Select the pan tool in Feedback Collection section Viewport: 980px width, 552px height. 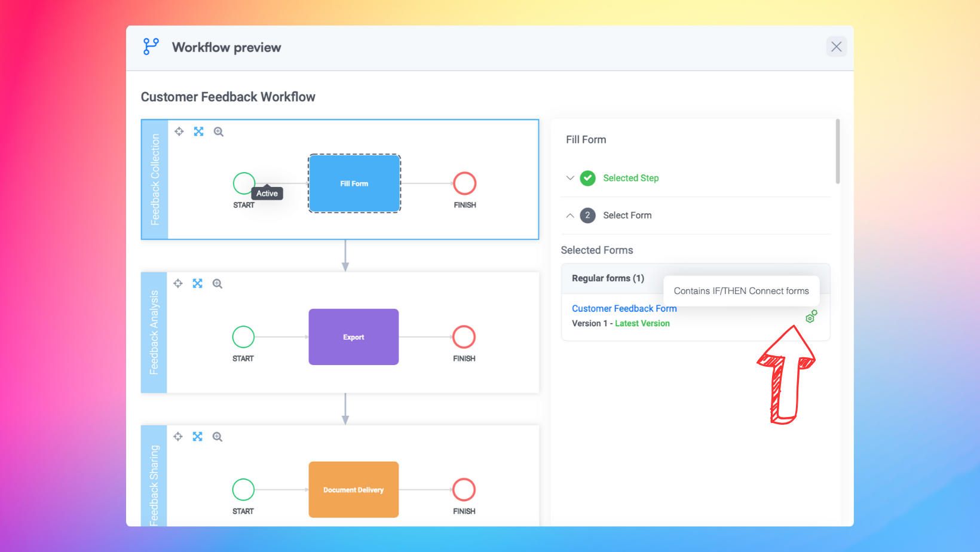point(179,131)
